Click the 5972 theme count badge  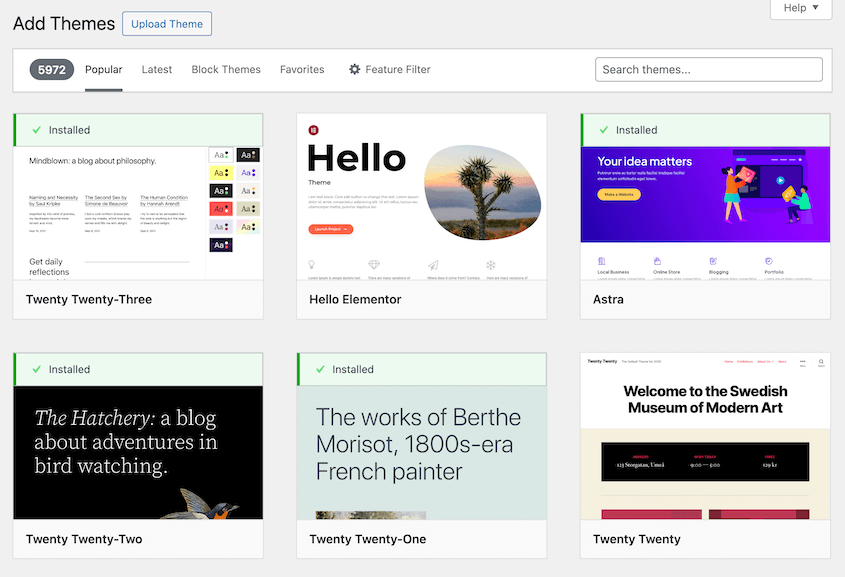(52, 69)
